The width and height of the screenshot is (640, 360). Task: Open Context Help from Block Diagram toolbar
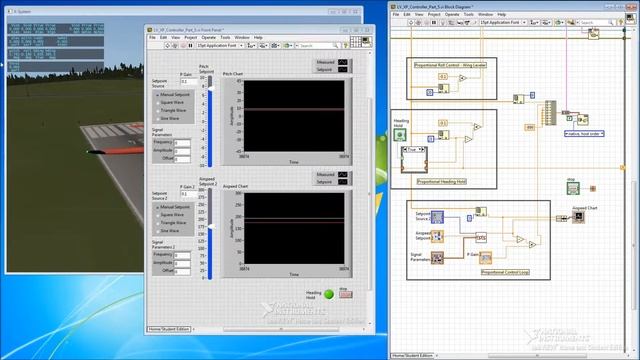click(621, 22)
